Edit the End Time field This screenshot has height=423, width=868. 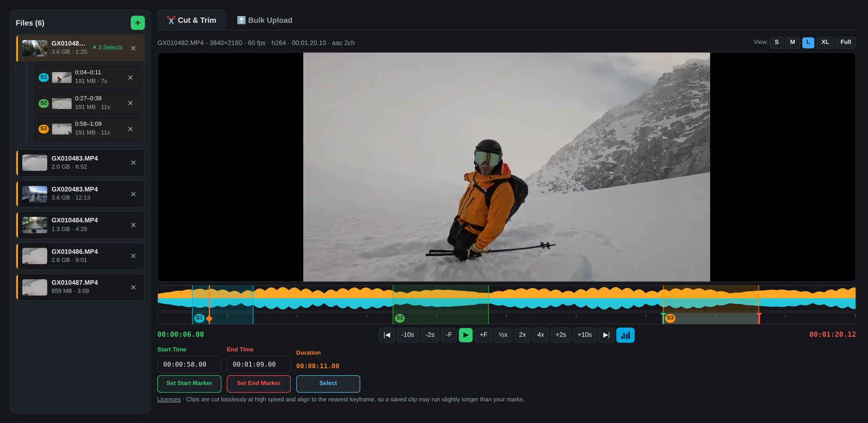click(259, 364)
